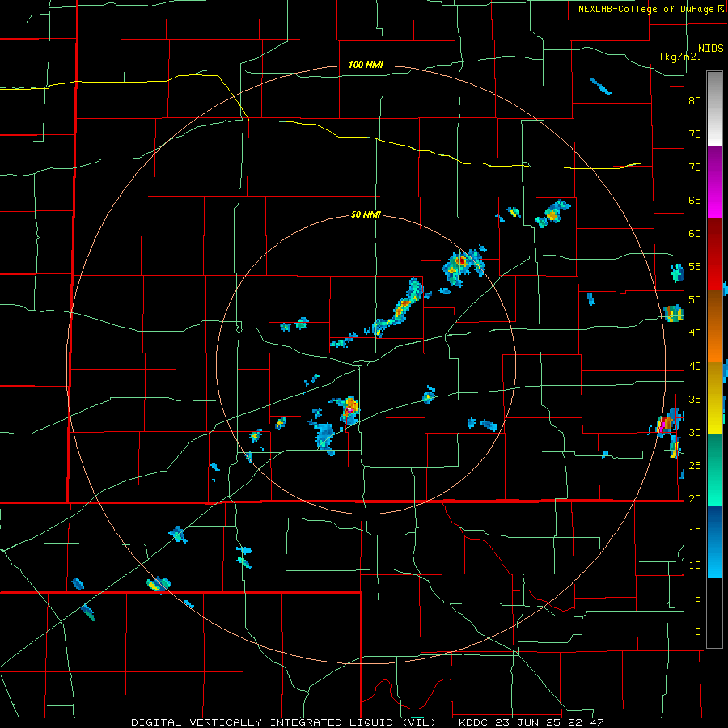The height and width of the screenshot is (728, 728).
Task: Click the green segment of the color bar
Action: (714, 470)
